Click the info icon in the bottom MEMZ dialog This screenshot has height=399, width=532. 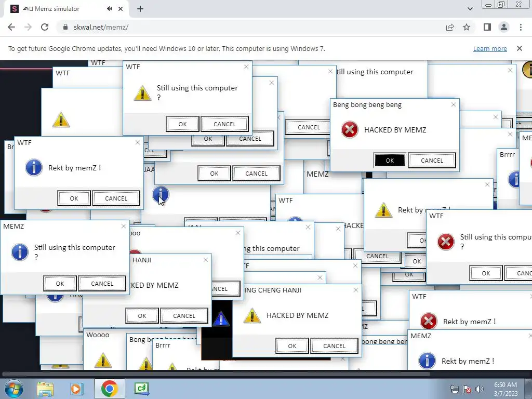pyautogui.click(x=427, y=361)
